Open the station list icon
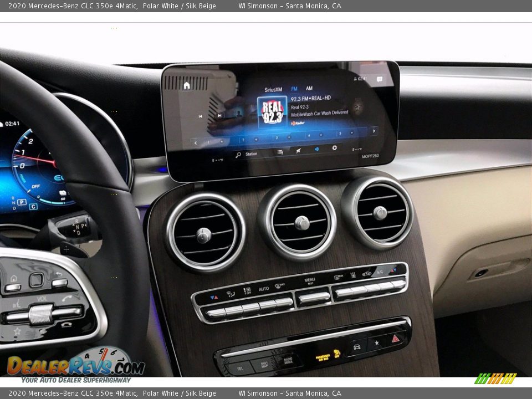 tap(280, 152)
